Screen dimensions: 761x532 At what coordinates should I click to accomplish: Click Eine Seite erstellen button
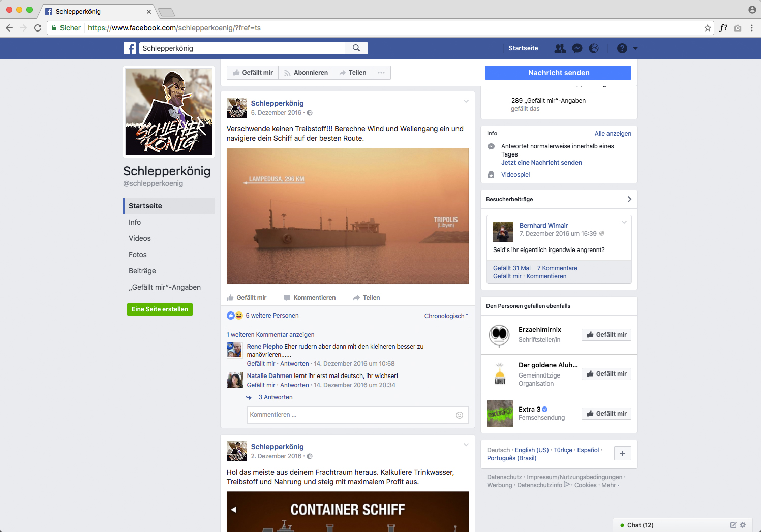pyautogui.click(x=160, y=309)
